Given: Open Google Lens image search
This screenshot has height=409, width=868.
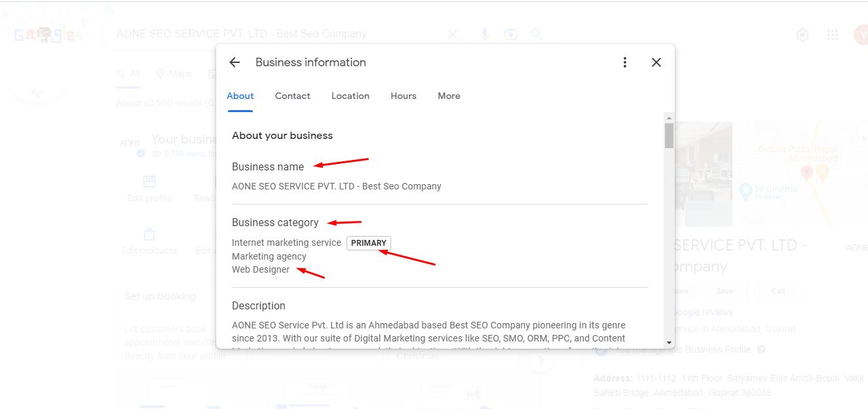Looking at the screenshot, I should (x=511, y=34).
